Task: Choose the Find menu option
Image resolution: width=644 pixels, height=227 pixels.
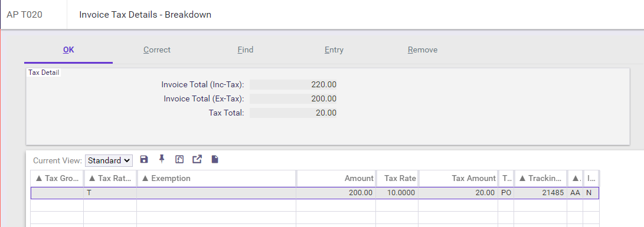Action: [245, 50]
